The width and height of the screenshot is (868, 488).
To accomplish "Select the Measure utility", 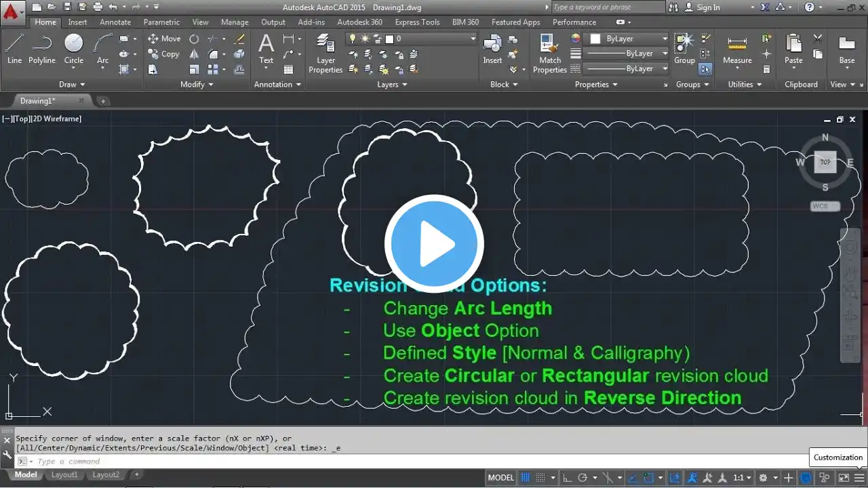I will (737, 49).
